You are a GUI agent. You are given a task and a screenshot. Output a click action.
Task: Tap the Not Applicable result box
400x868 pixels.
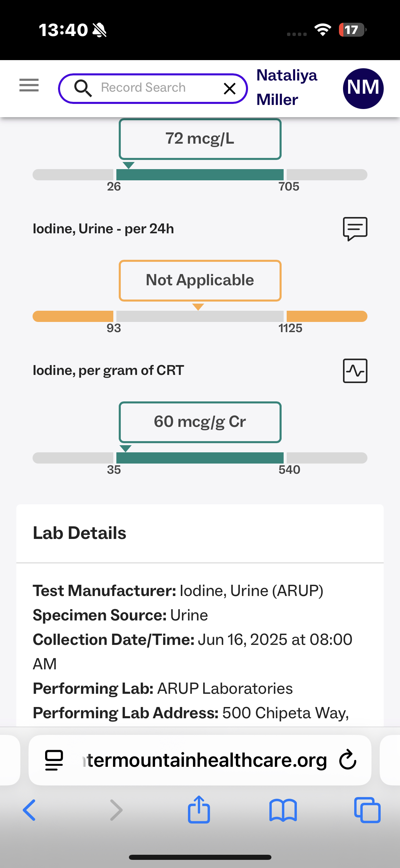[x=200, y=281]
